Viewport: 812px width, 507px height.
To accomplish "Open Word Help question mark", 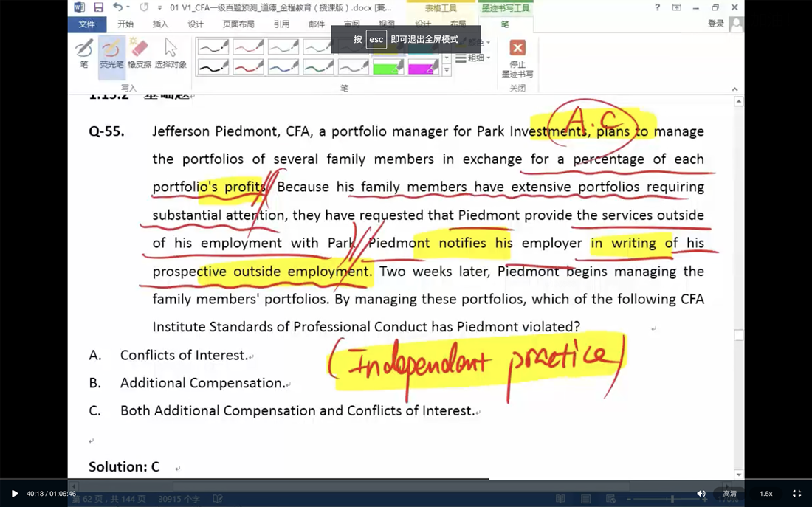I will point(657,7).
